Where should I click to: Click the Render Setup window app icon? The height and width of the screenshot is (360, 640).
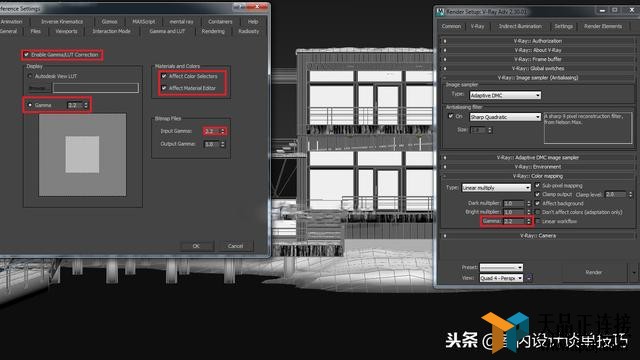click(x=440, y=11)
